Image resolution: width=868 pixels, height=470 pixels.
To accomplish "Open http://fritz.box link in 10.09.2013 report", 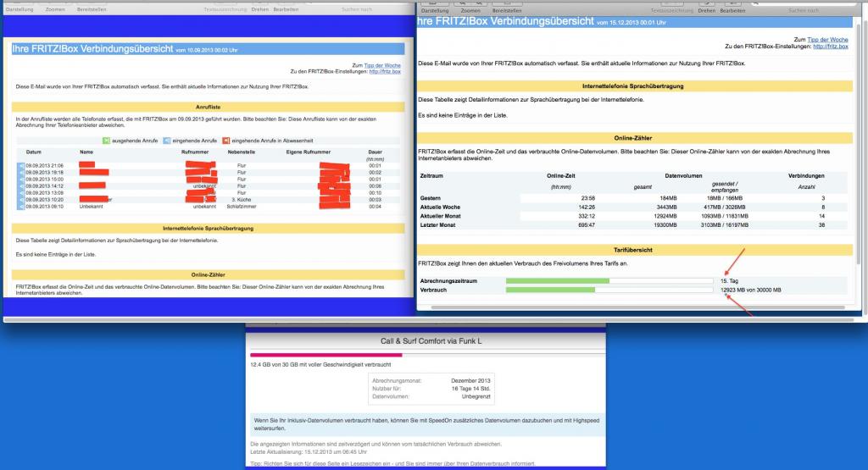I will (385, 71).
